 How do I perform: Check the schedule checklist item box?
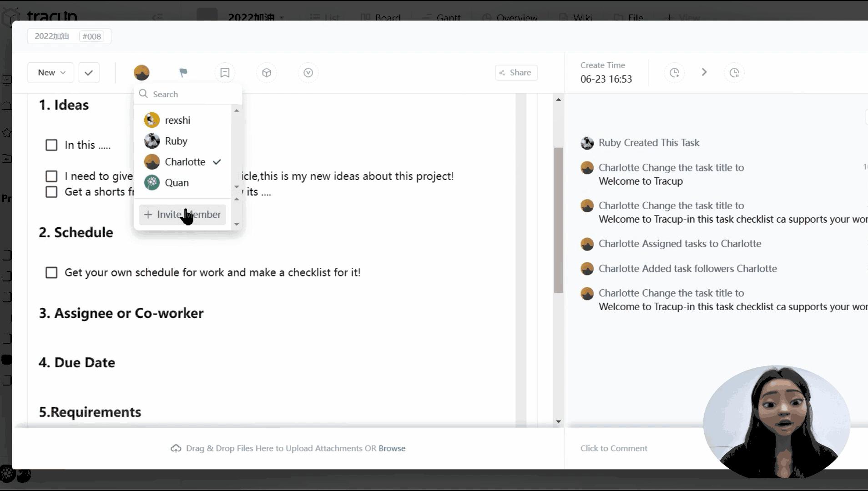point(51,273)
